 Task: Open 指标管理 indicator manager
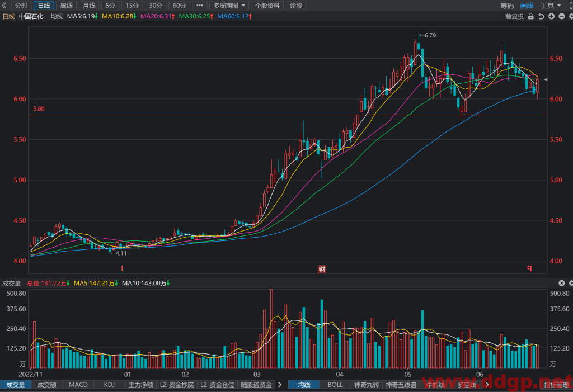pyautogui.click(x=557, y=385)
